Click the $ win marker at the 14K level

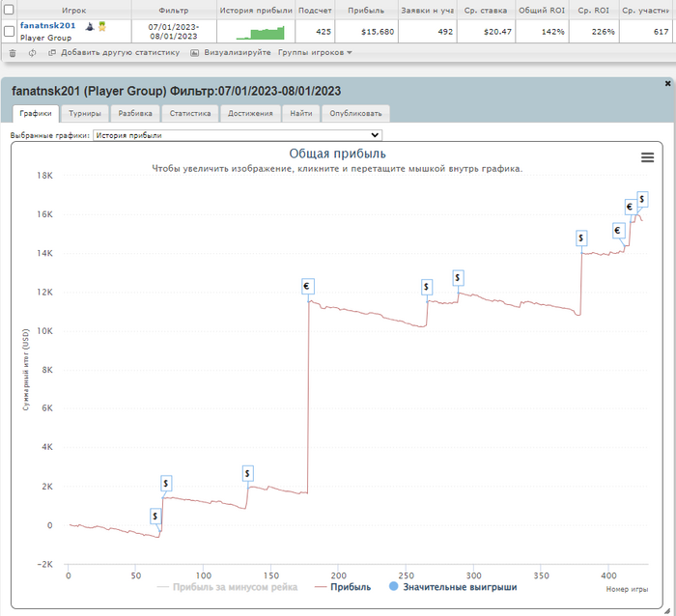(x=581, y=238)
